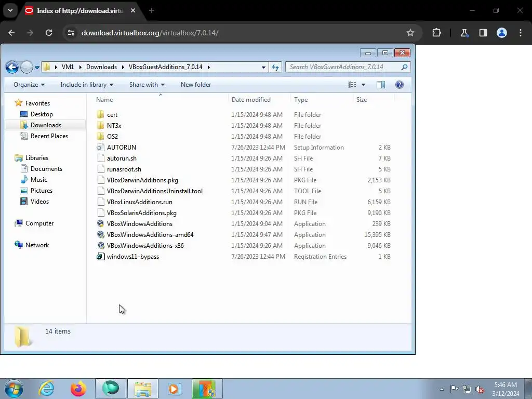
Task: Sort by the Date modified column
Action: [251, 100]
